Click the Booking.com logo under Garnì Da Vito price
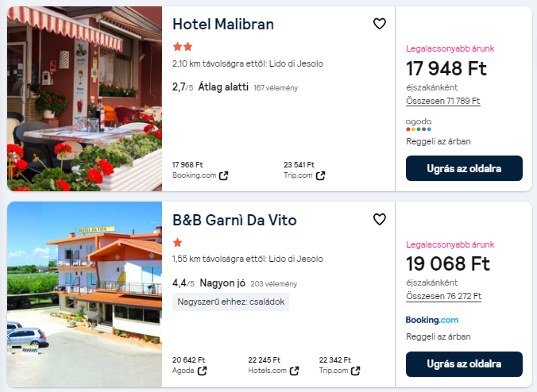 point(432,320)
